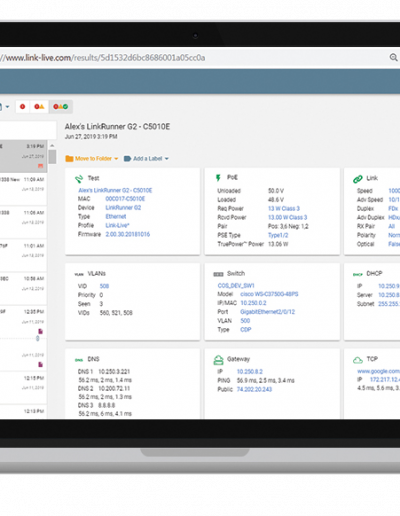Viewport: 400px width, 516px height.
Task: Click the search magnifier icon in address bar
Action: [x=393, y=57]
